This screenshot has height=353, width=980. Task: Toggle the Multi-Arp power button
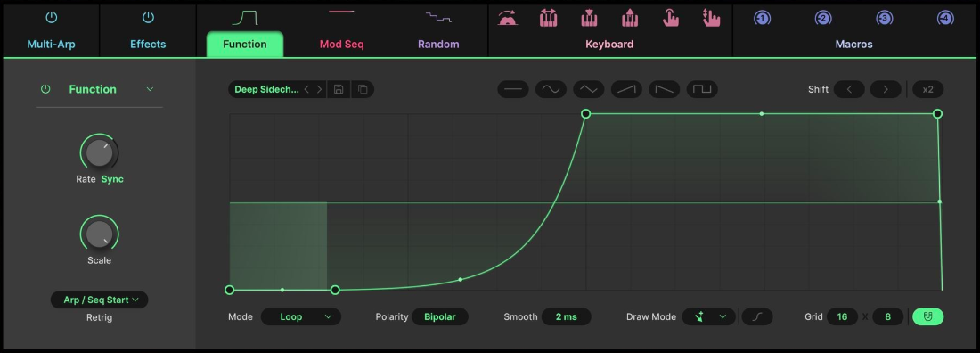tap(52, 18)
